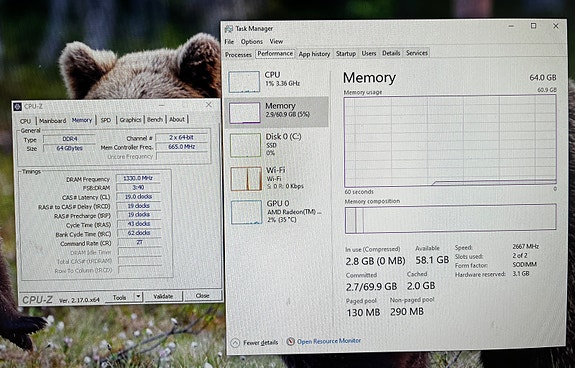
Task: Click the 2667 MHz Speed value
Action: pos(525,246)
